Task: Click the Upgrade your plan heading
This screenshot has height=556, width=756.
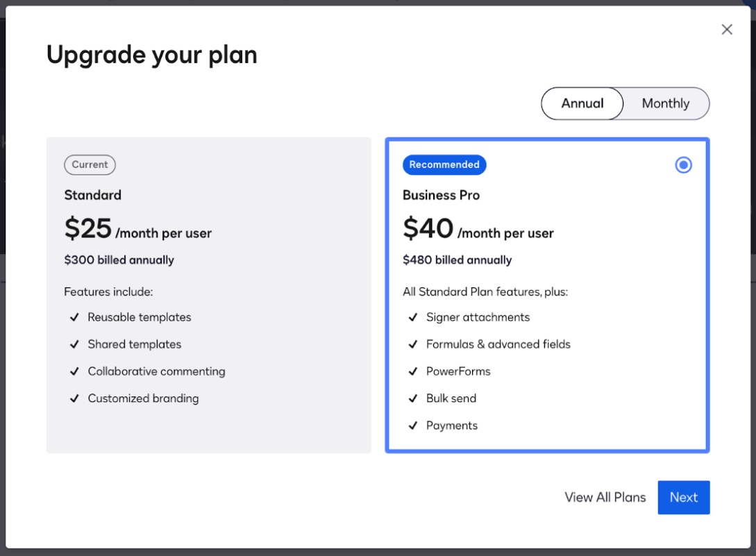Action: (151, 54)
